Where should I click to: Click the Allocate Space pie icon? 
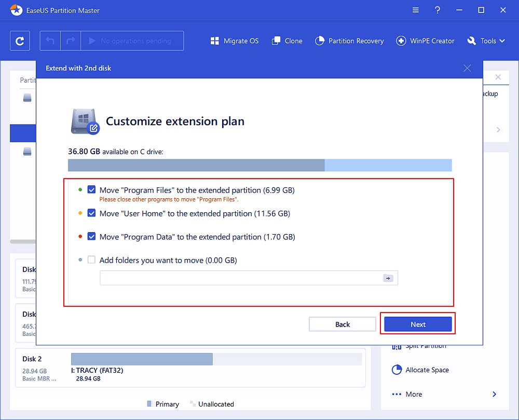[x=397, y=370]
